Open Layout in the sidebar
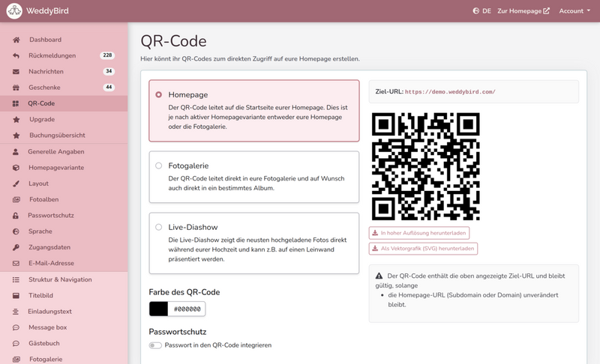This screenshot has width=600, height=364. 64,183
